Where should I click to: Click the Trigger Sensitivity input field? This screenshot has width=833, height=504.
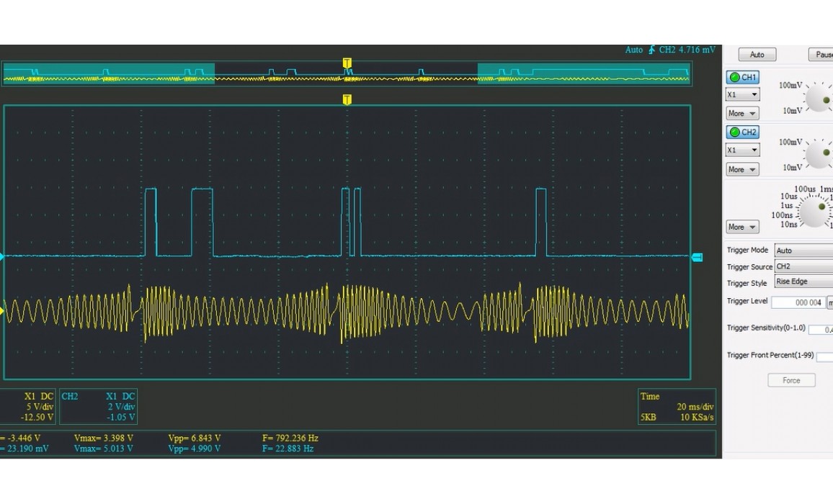tap(820, 329)
